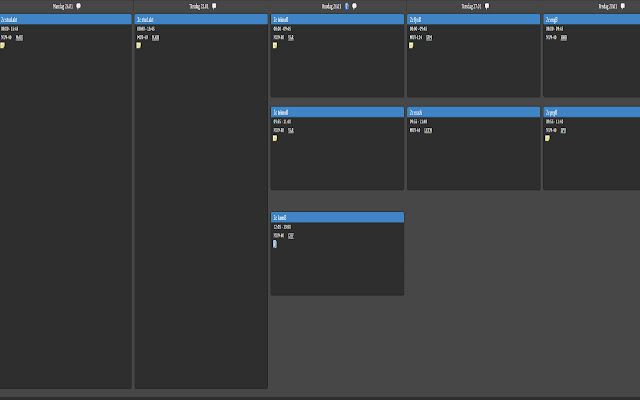Open Thursday's first lesson title link

(x=416, y=20)
